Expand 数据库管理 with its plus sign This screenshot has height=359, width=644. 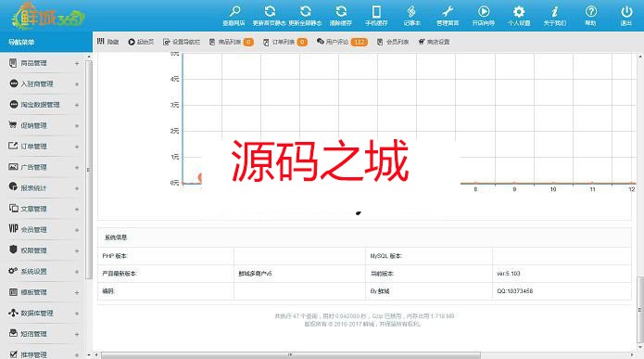[x=77, y=314]
